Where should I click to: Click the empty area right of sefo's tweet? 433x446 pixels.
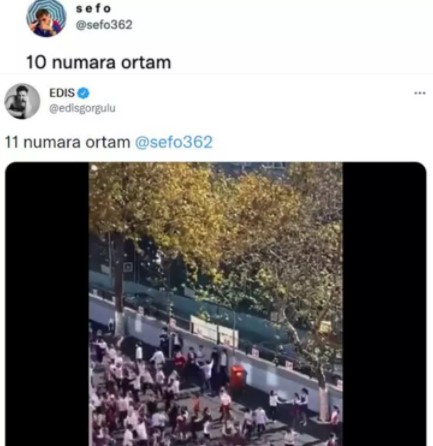tap(300, 37)
